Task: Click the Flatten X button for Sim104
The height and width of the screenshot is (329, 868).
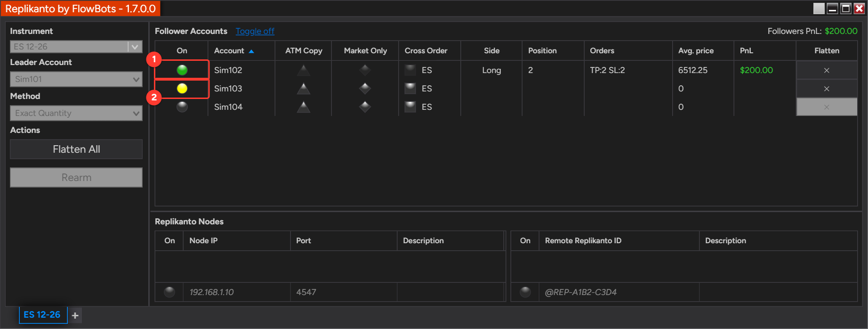Action: pyautogui.click(x=827, y=107)
